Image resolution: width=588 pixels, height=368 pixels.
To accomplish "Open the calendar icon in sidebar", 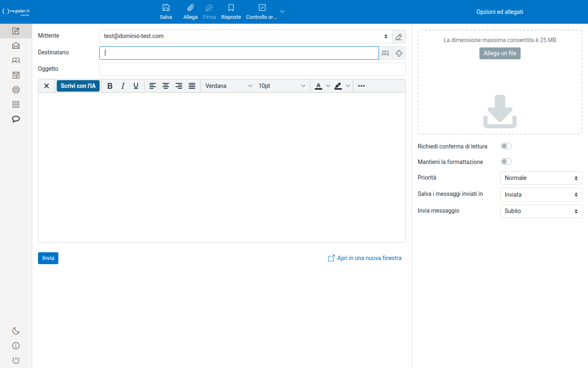I will 16,75.
